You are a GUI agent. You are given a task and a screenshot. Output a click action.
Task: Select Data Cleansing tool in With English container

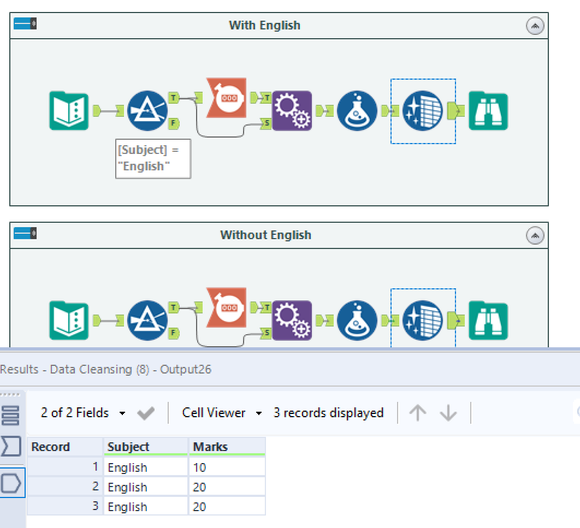422,111
